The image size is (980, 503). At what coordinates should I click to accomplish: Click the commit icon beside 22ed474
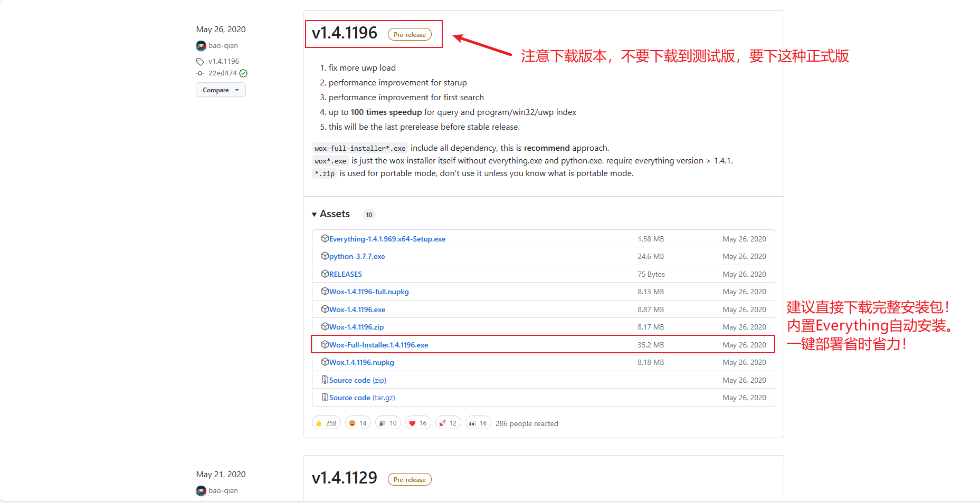coord(200,73)
